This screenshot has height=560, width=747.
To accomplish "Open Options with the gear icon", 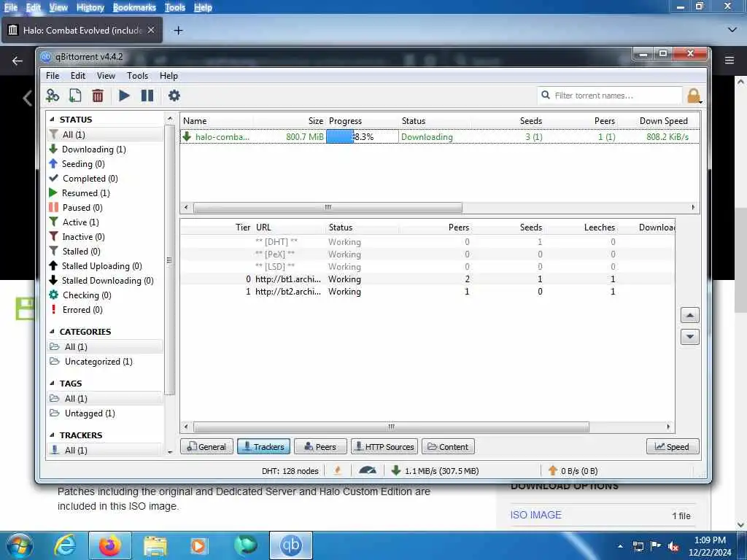I will pos(174,96).
